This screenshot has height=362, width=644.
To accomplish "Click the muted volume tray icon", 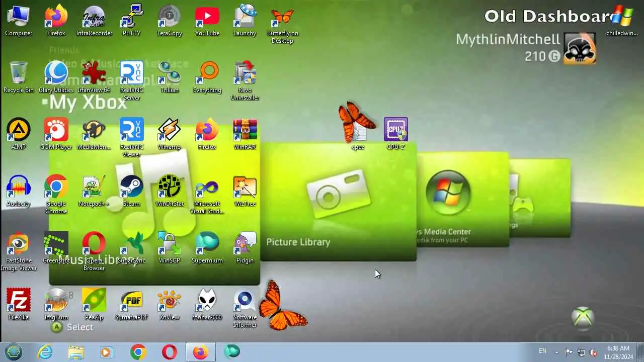I will 594,352.
